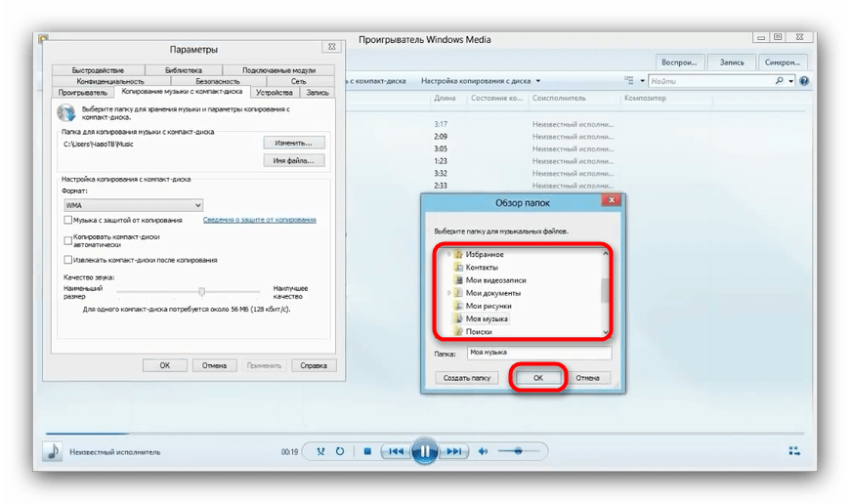Screen dimensions: 850x504
Task: Select the Мои видеозаписи folder
Action: tap(489, 280)
